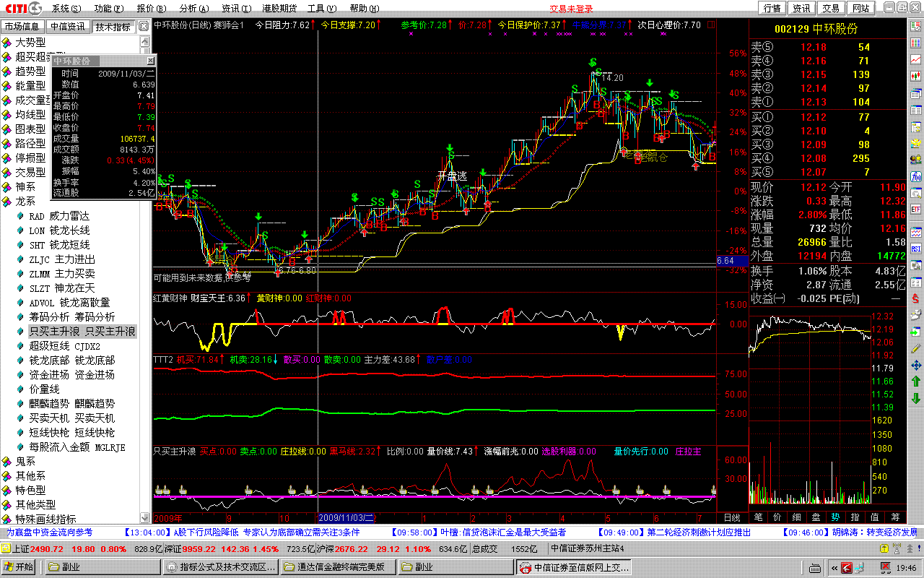Select the 指 tab under quote panel

click(855, 517)
